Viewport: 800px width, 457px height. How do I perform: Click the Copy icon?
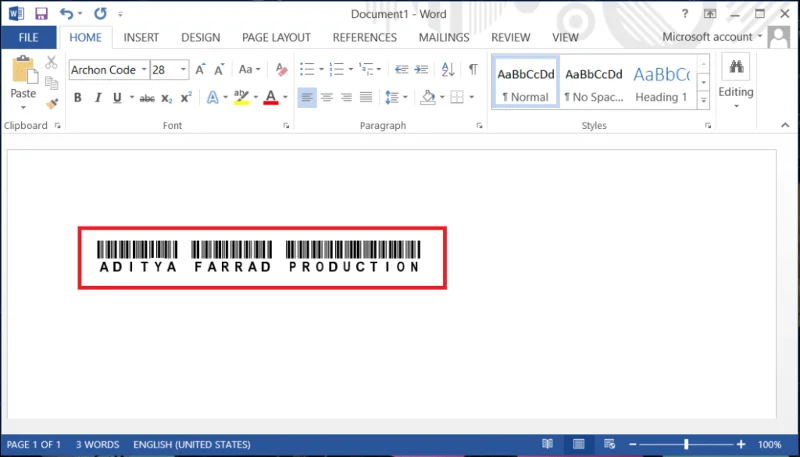coord(52,83)
